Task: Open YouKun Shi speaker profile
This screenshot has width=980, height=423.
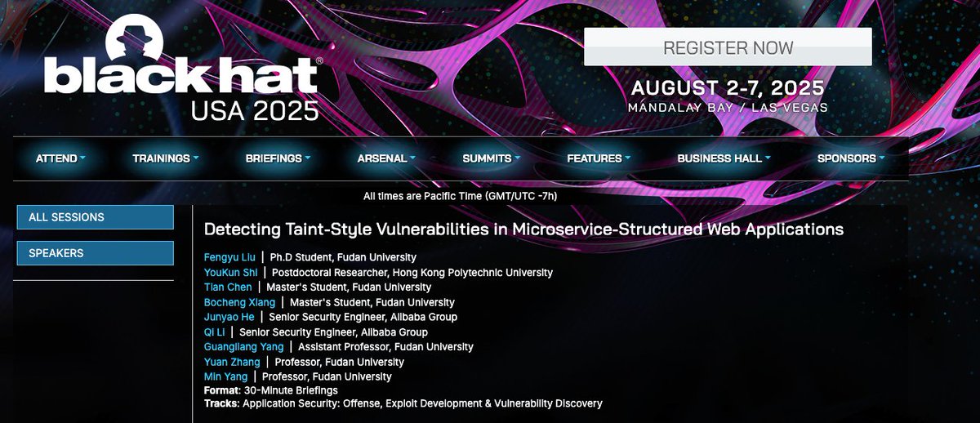Action: coord(230,272)
